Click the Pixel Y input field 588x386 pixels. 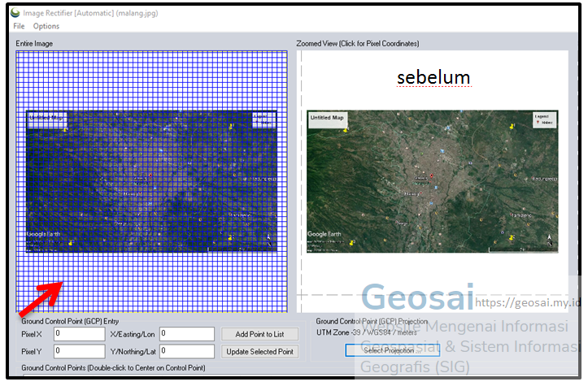click(x=80, y=352)
